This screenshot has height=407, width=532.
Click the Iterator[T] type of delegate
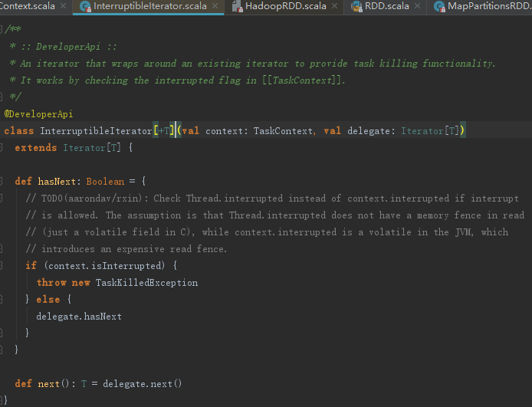430,131
